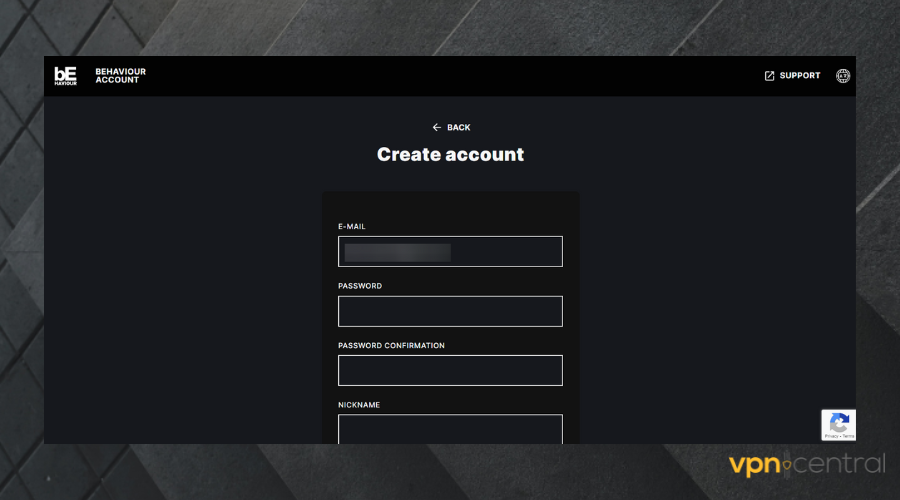Open the globe language selector
The height and width of the screenshot is (500, 900).
[843, 76]
